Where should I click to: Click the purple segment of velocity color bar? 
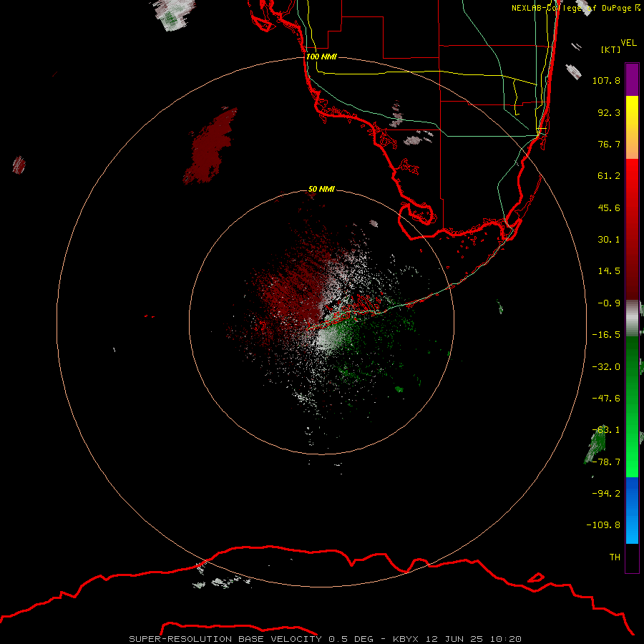coord(632,79)
